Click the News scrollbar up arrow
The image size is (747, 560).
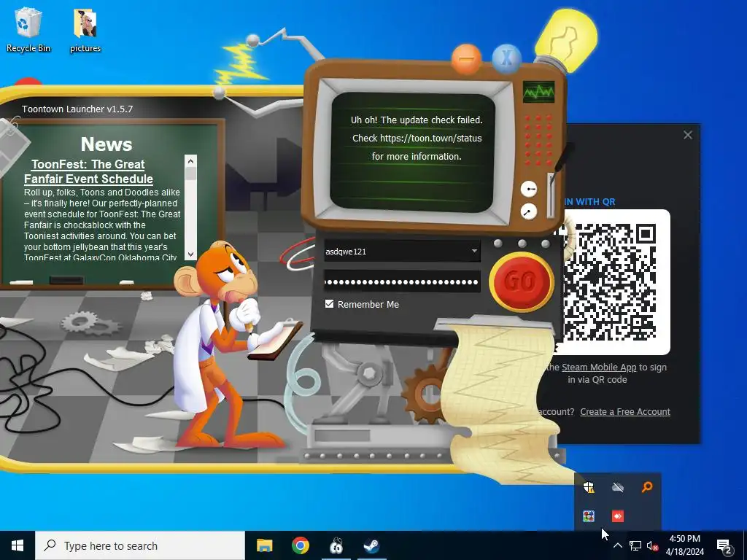190,160
